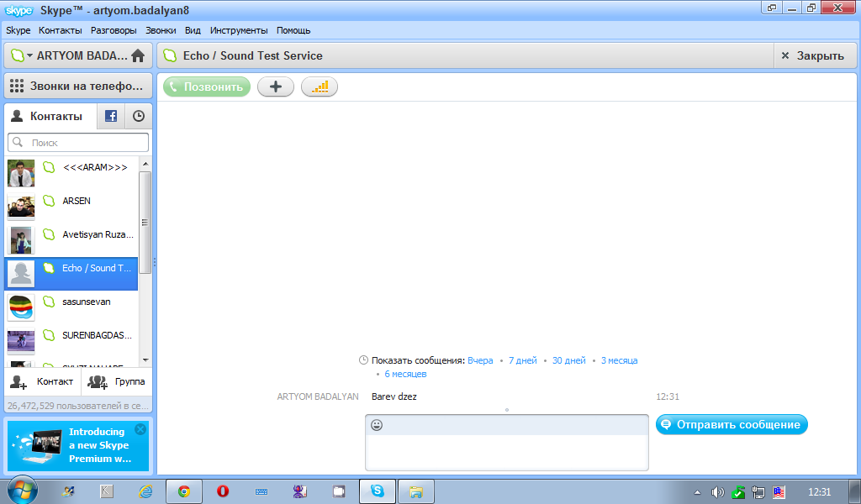The height and width of the screenshot is (504, 861).
Task: Click the ARTYOM BADALYAN sender name in the chat
Action: [318, 396]
